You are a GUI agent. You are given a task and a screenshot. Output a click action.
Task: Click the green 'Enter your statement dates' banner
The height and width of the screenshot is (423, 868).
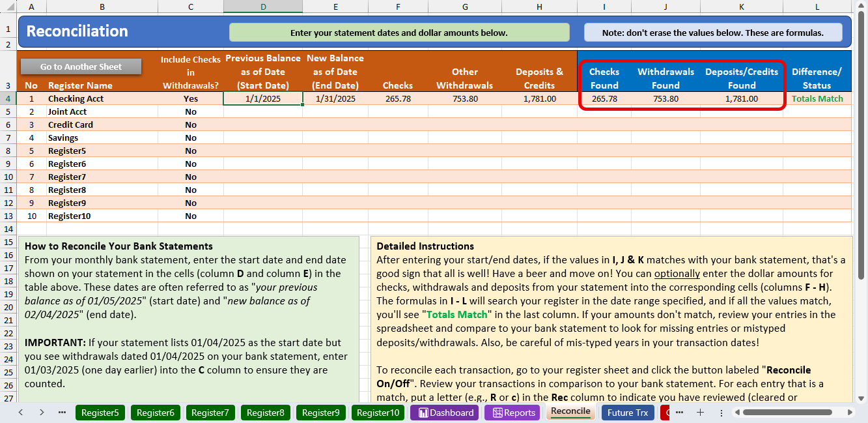[x=399, y=33]
